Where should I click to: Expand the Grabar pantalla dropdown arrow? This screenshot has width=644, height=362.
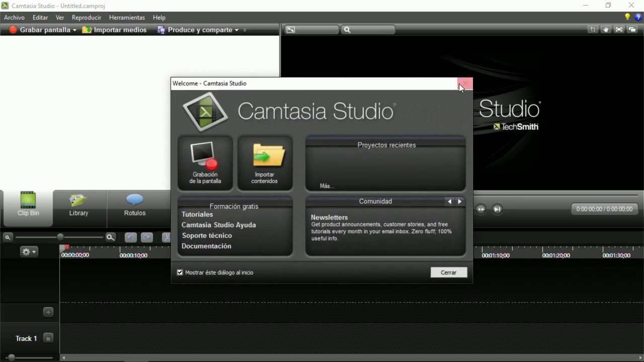click(74, 30)
